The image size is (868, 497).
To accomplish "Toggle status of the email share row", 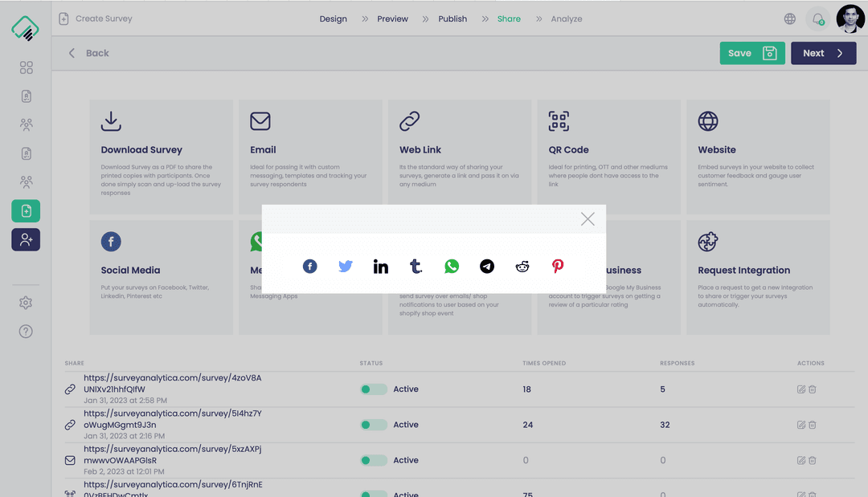I will [x=373, y=461].
